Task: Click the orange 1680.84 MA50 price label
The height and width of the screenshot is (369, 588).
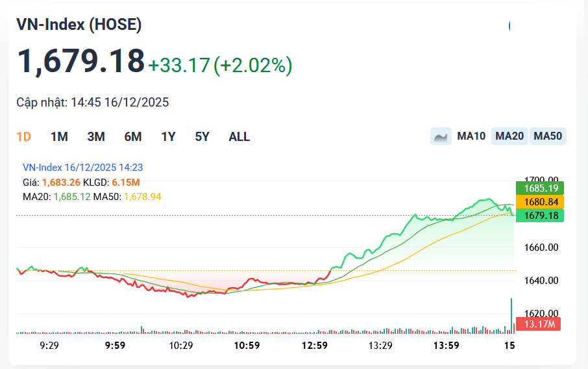Action: point(540,202)
